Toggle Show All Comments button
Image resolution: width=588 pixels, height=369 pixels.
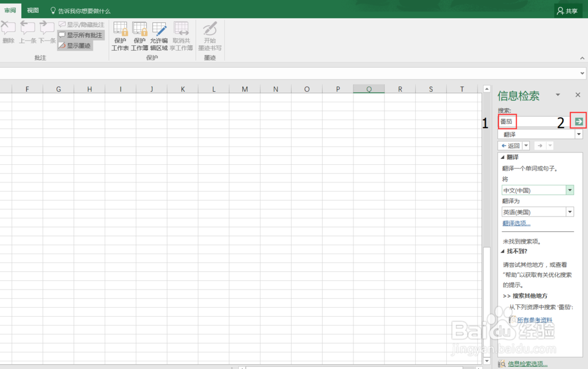coord(81,35)
